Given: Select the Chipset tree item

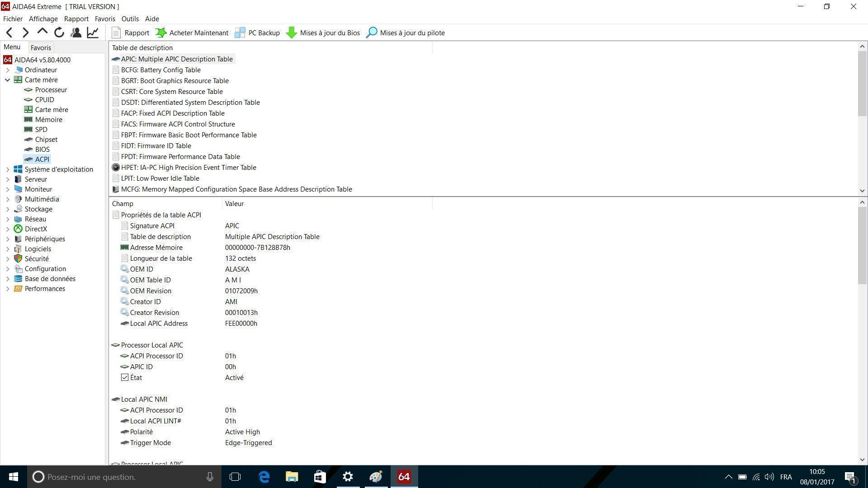Looking at the screenshot, I should click(x=46, y=140).
